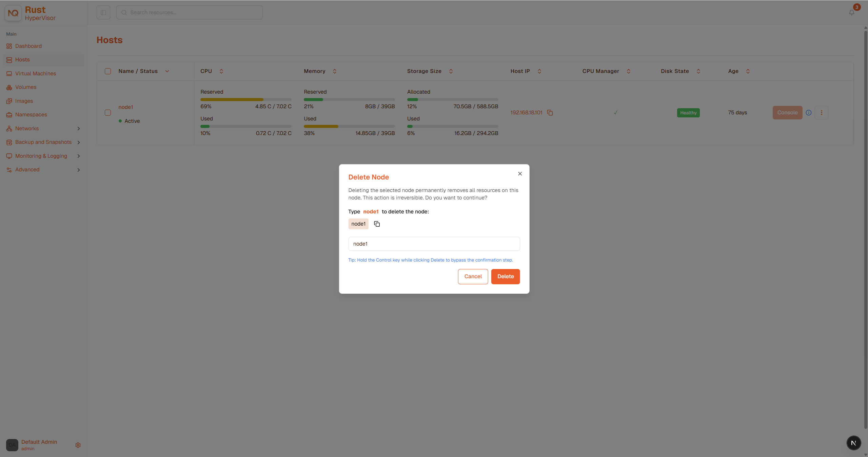
Task: Focus the node name confirmation field
Action: 434,244
